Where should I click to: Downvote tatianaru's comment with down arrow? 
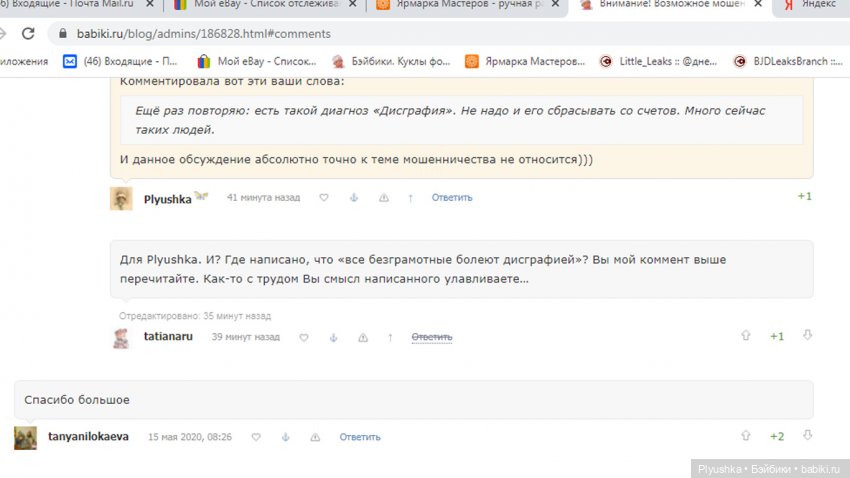[x=808, y=336]
